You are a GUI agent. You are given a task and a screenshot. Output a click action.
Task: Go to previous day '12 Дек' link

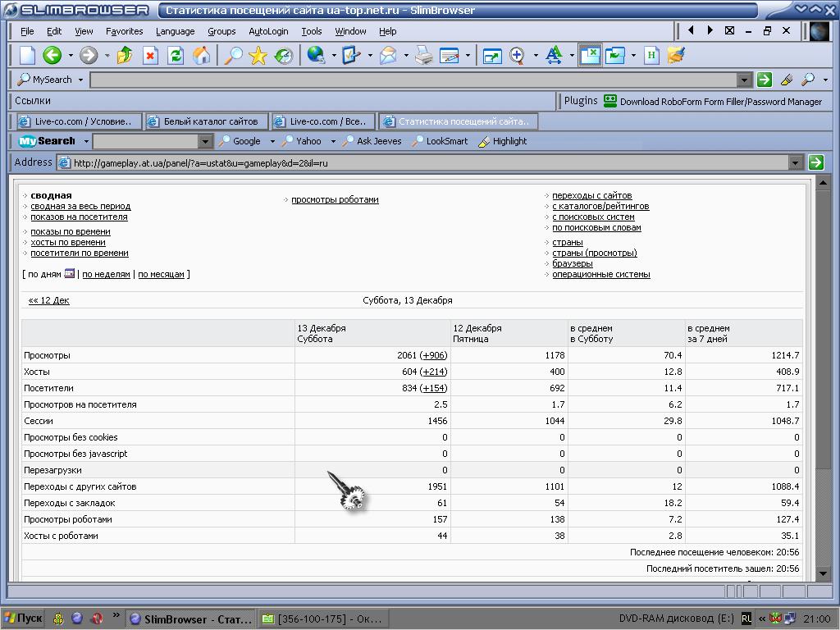pos(49,300)
